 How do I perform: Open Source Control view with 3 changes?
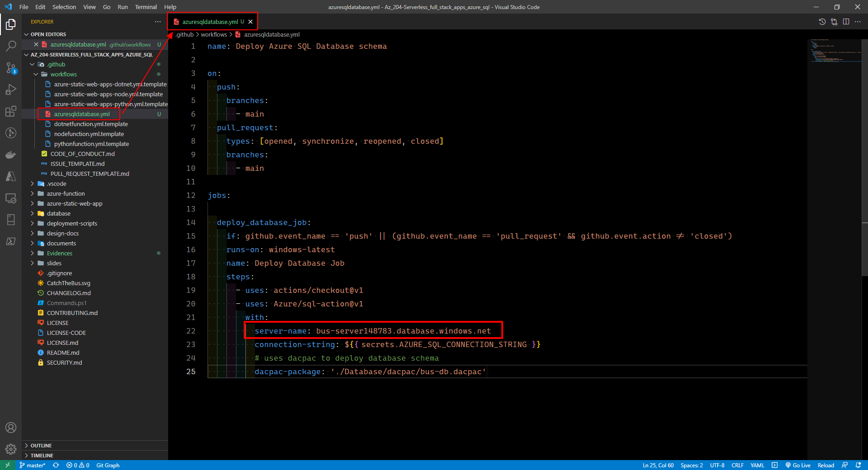pyautogui.click(x=11, y=68)
